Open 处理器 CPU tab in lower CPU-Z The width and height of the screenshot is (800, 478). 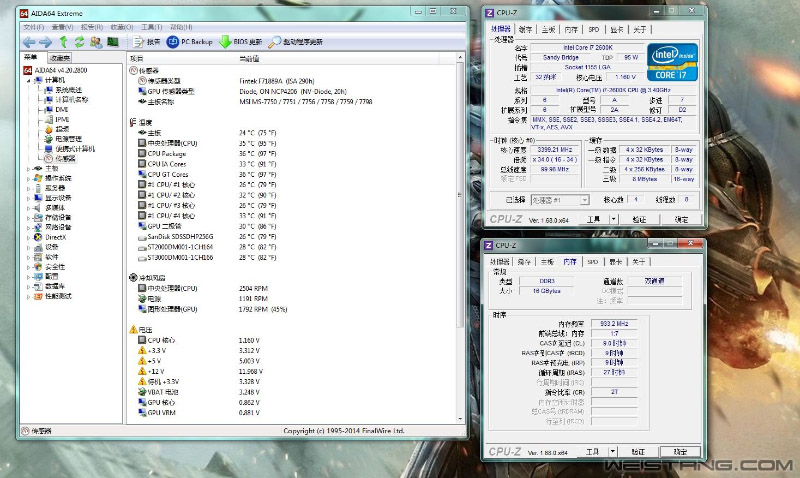(499, 262)
